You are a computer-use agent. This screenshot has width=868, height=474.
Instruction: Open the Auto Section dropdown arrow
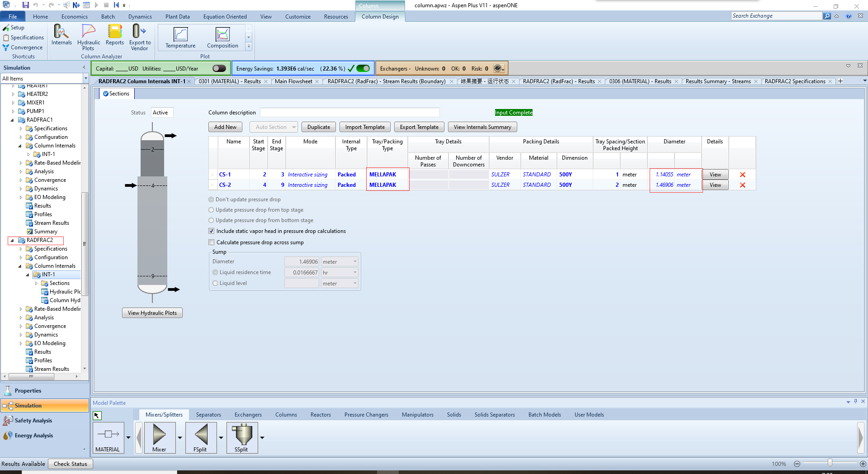point(294,127)
